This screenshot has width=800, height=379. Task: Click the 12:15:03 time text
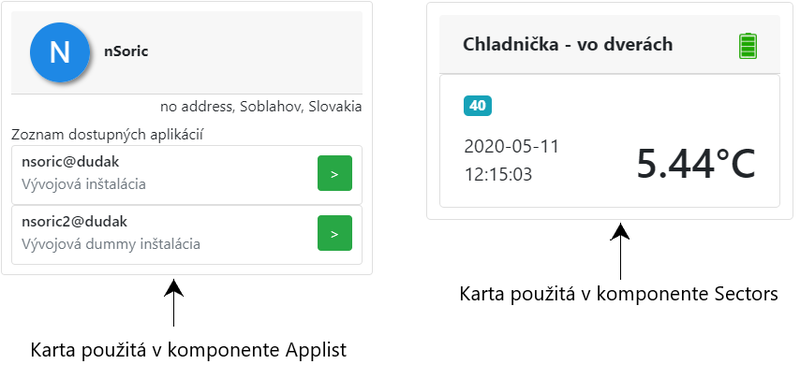point(498,174)
